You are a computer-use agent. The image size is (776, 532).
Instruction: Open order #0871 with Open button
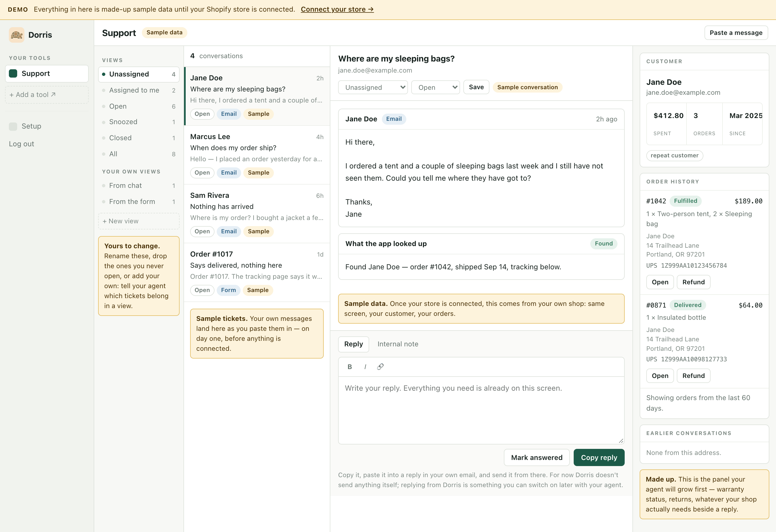pos(660,375)
